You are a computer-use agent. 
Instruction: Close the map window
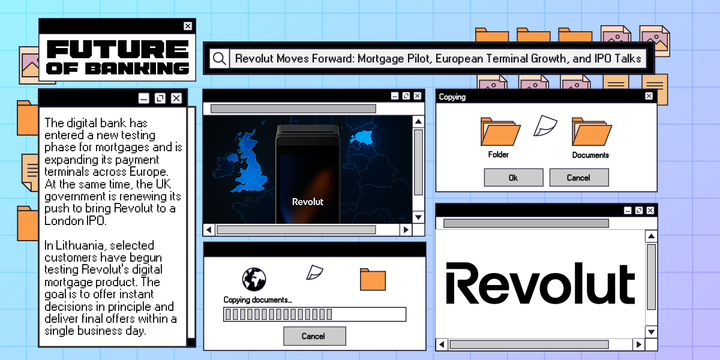[417, 96]
